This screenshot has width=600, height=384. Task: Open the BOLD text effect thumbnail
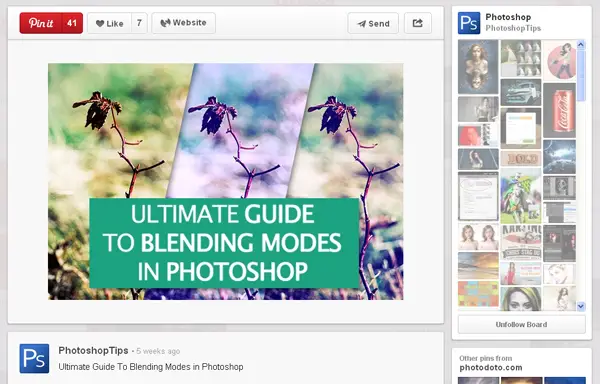tap(520, 159)
